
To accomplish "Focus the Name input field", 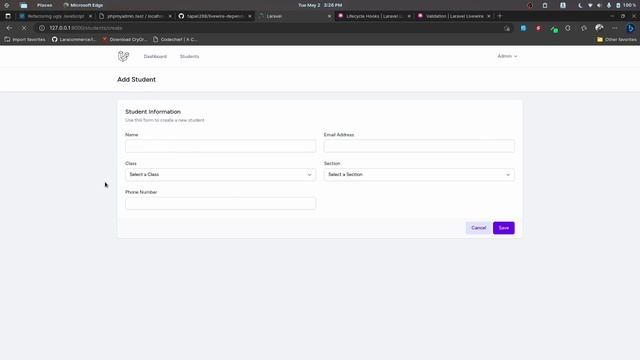I will coord(220,146).
